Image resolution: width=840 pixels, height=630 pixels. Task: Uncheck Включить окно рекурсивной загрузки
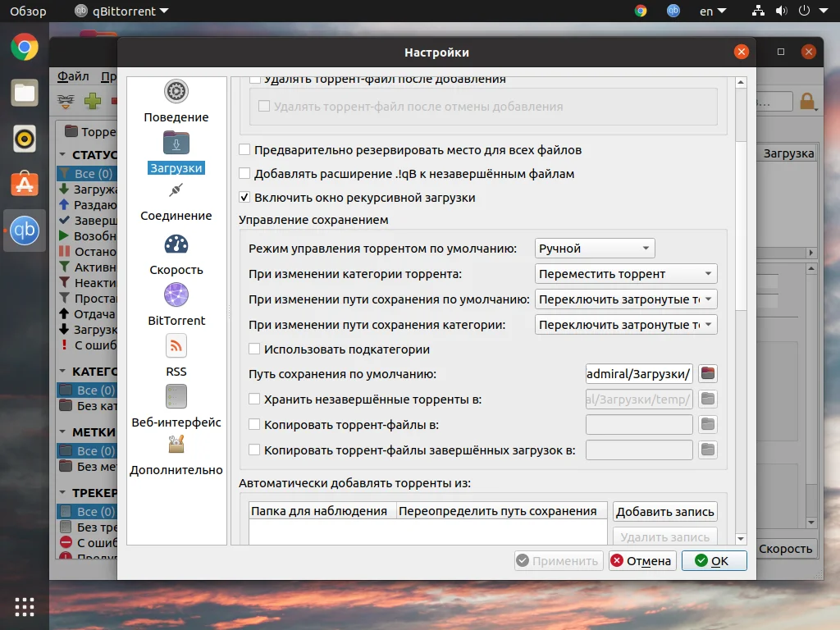point(244,198)
